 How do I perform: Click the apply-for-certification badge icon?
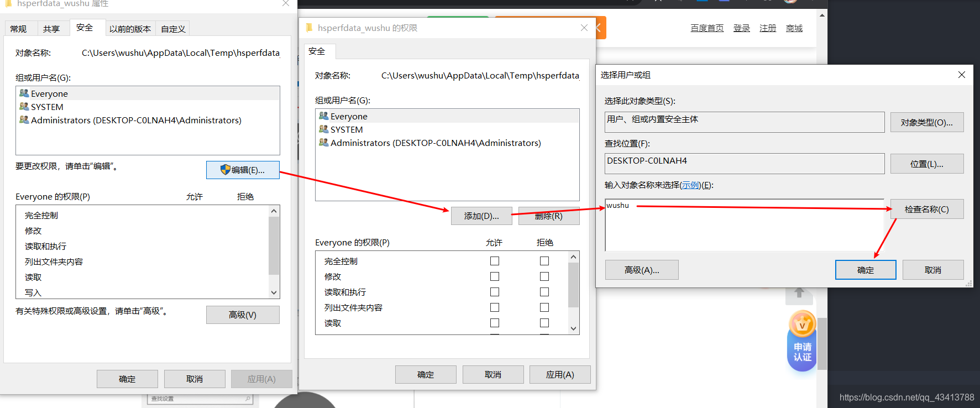[802, 341]
